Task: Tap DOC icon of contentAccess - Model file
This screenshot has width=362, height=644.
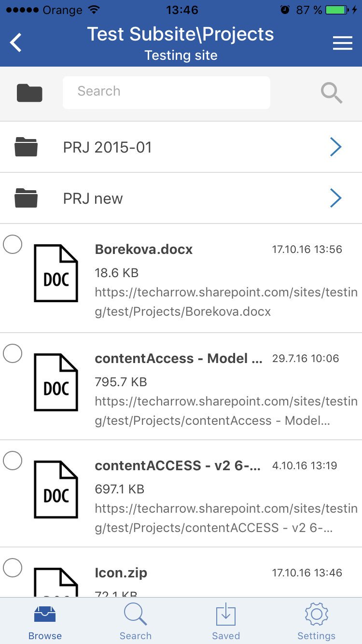Action: click(x=56, y=382)
